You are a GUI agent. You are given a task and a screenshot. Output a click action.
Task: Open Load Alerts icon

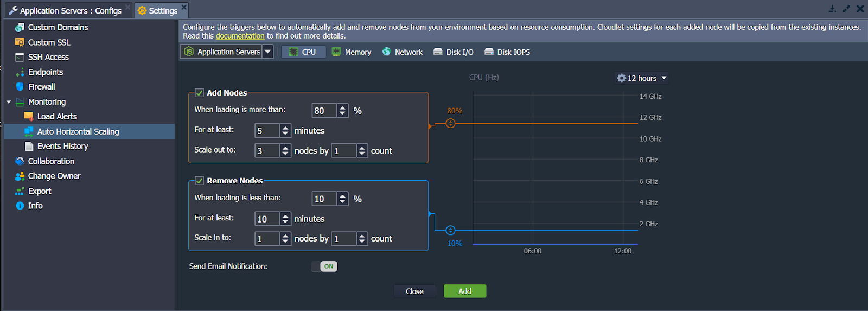point(29,117)
